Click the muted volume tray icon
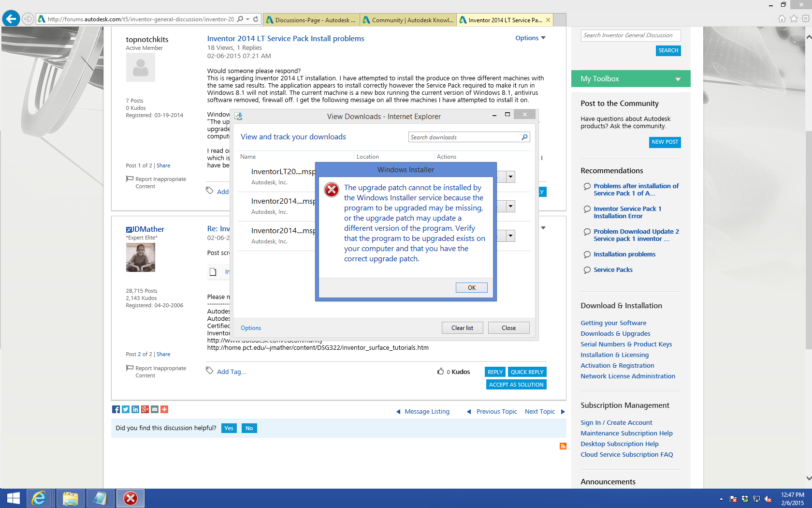The width and height of the screenshot is (812, 508). click(768, 499)
